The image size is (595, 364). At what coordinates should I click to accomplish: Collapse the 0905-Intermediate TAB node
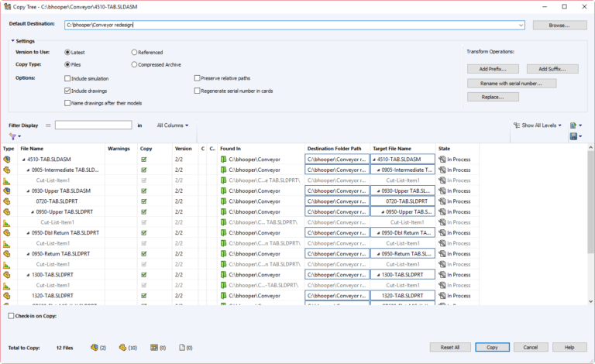tap(28, 170)
